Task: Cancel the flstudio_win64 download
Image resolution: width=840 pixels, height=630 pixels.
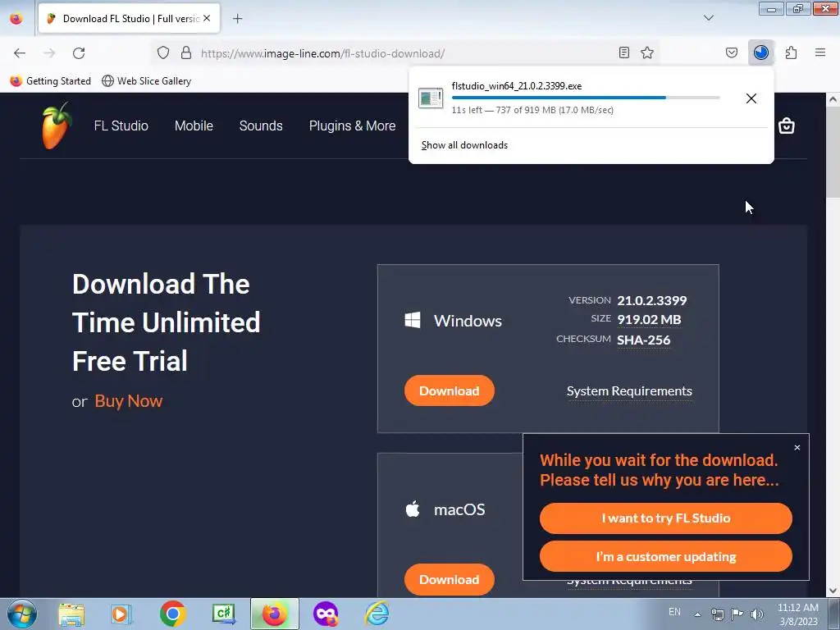Action: click(x=751, y=98)
